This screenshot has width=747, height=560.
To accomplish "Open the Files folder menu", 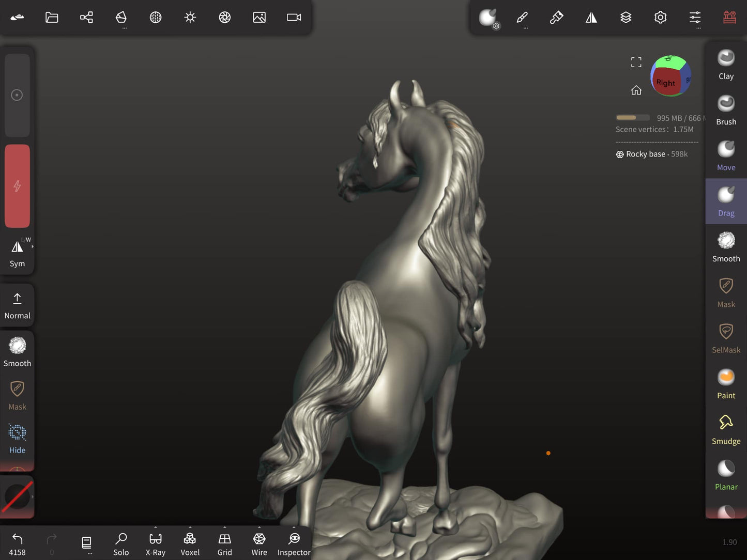I will pos(52,18).
